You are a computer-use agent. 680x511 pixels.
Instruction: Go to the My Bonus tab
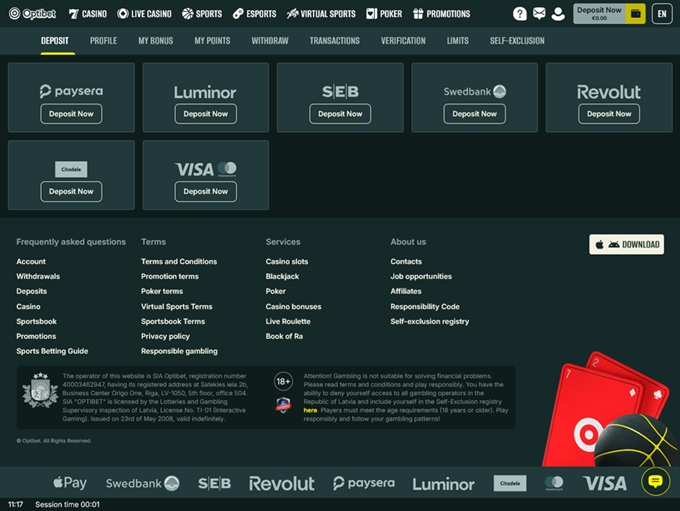point(155,41)
